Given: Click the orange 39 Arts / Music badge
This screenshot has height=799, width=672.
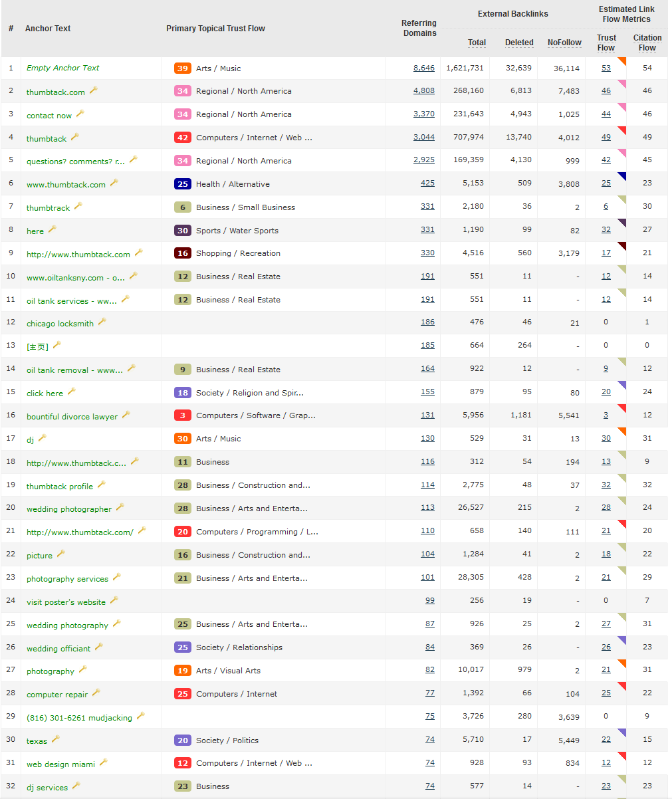Looking at the screenshot, I should pyautogui.click(x=183, y=68).
